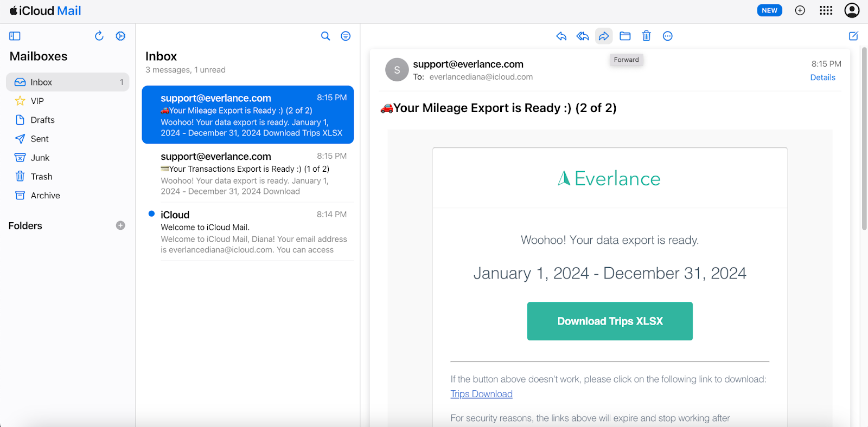The height and width of the screenshot is (427, 868).
Task: Click the '3 messages, 1 unread' status text
Action: (x=186, y=70)
